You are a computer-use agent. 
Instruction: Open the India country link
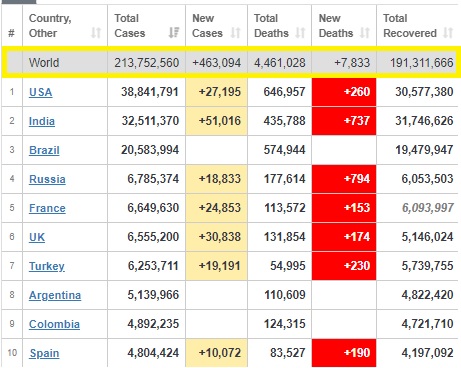click(42, 121)
